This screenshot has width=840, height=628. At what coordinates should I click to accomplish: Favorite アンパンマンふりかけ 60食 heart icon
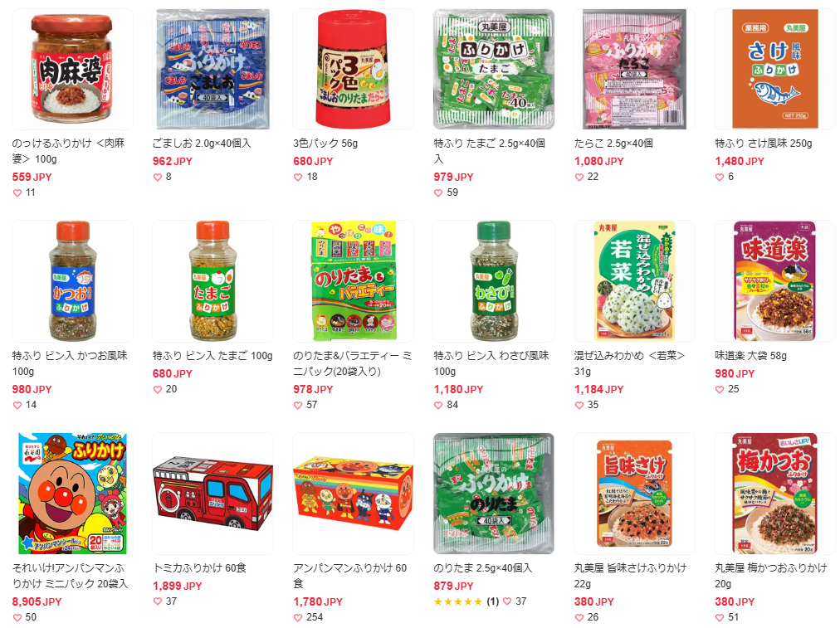point(298,618)
